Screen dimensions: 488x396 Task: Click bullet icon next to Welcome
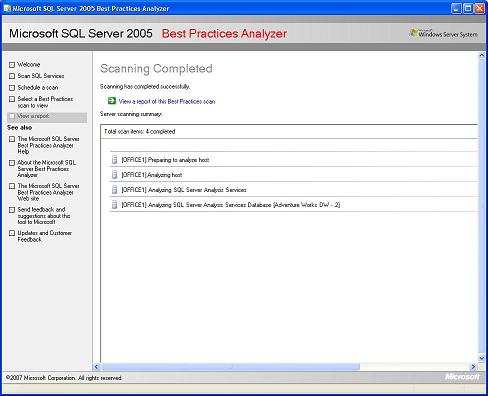12,65
